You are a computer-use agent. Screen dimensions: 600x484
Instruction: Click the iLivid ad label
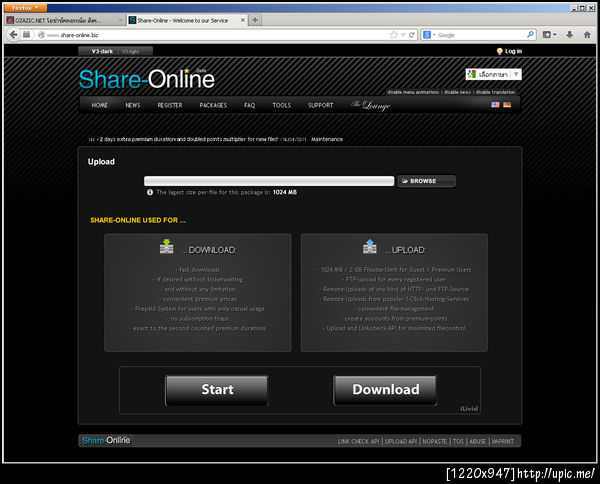[x=469, y=409]
